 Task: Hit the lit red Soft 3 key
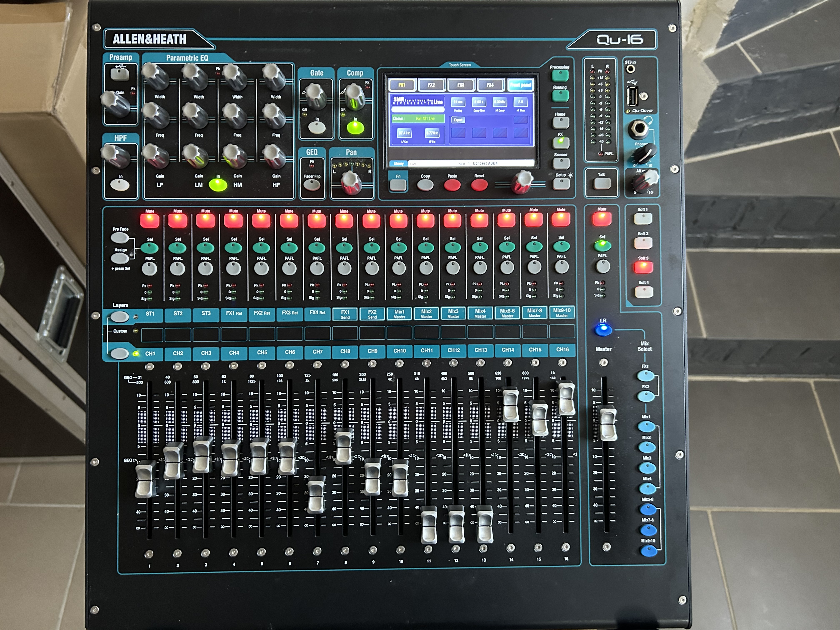pyautogui.click(x=643, y=267)
